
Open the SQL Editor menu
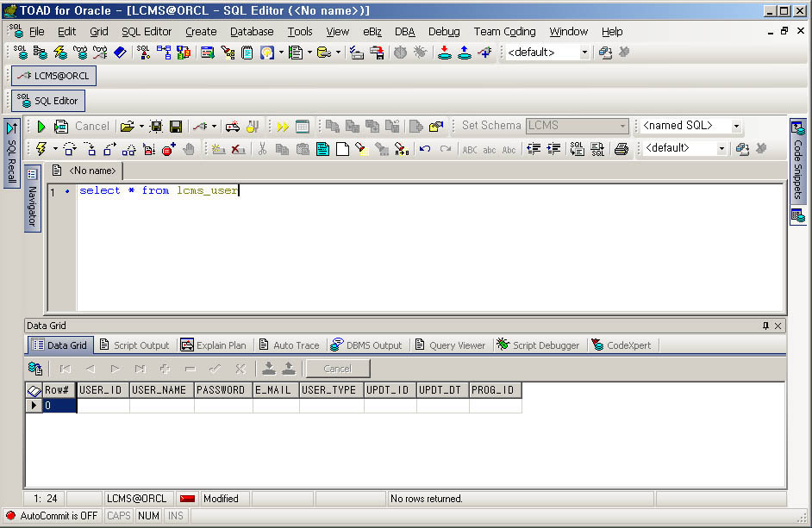pos(147,32)
